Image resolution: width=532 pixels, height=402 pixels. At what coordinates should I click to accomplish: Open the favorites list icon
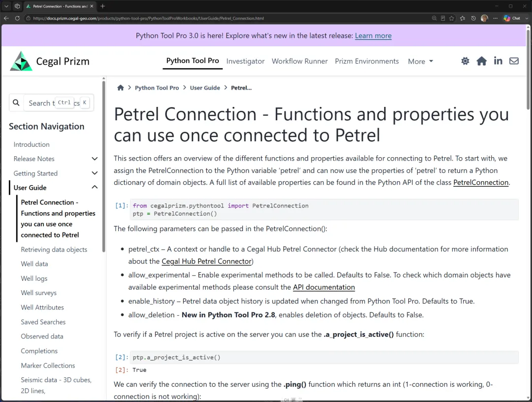[463, 18]
